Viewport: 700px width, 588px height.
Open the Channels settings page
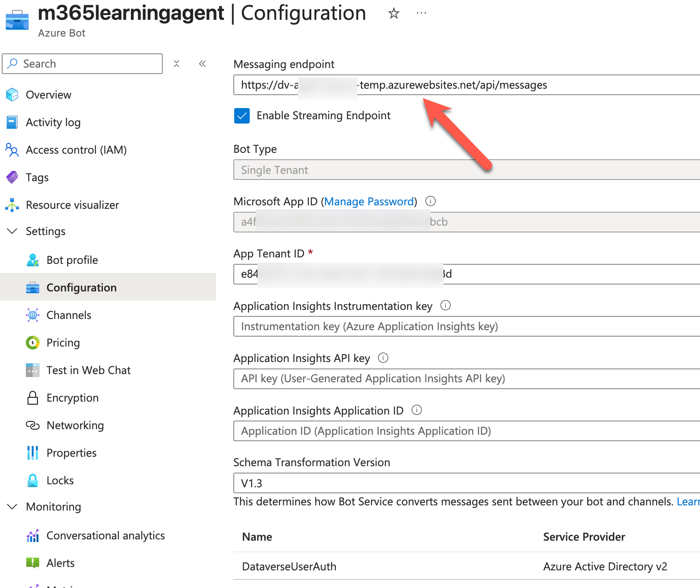click(69, 315)
